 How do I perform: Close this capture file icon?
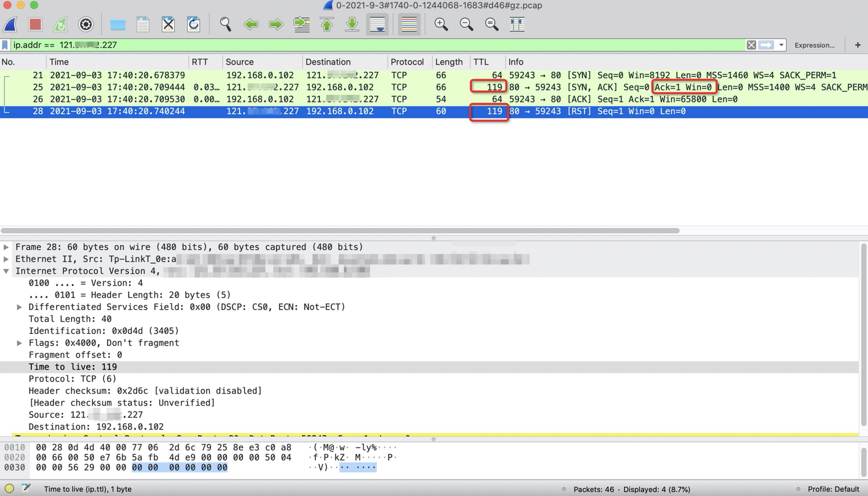point(168,24)
